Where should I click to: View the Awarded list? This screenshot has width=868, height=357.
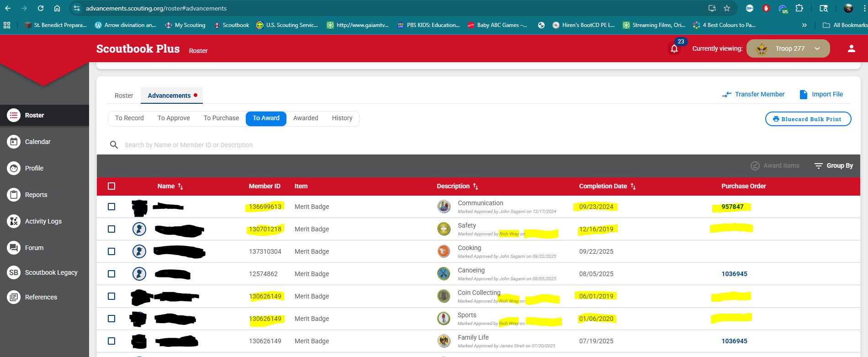[x=306, y=118]
